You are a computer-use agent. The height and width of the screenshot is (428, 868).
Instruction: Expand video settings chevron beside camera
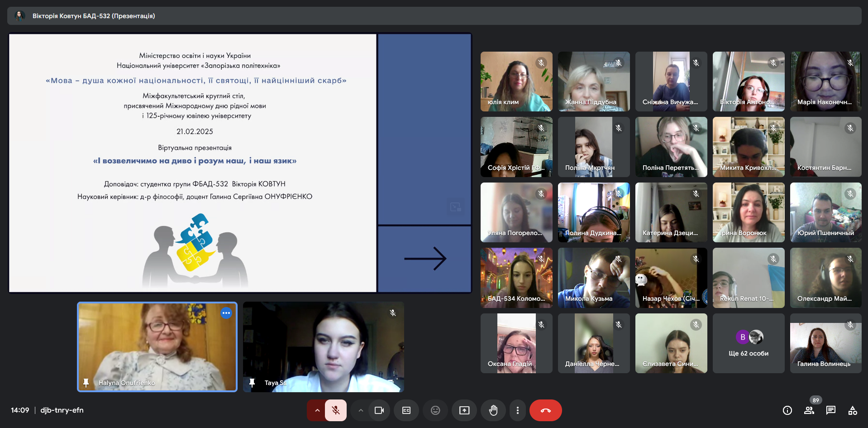tap(361, 410)
